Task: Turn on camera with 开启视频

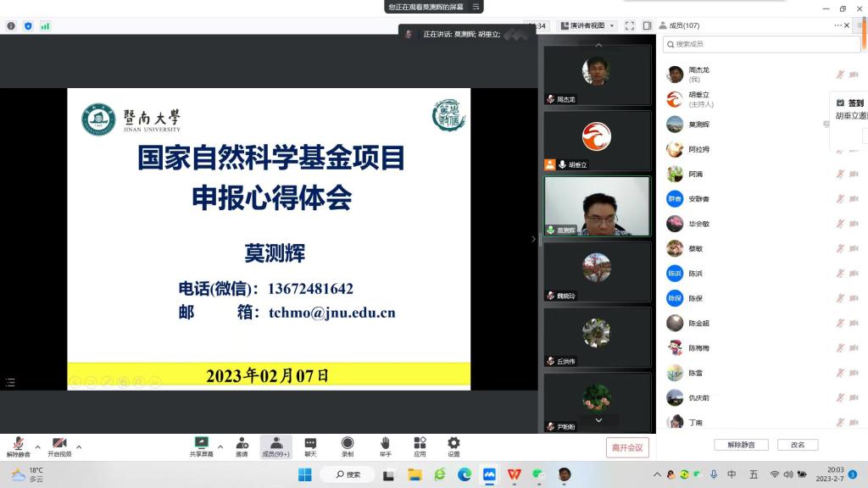Action: [x=59, y=446]
